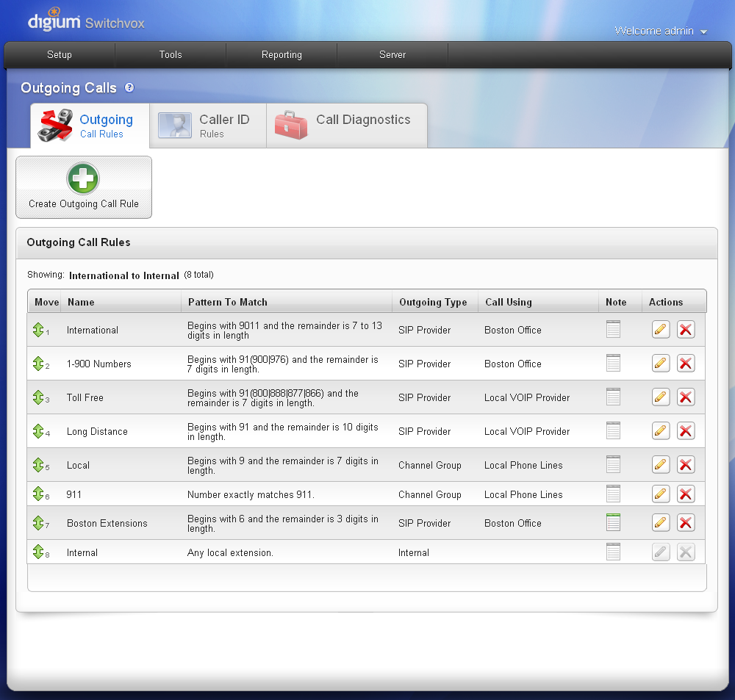
Task: Delete the Boston Extensions rule
Action: (686, 523)
